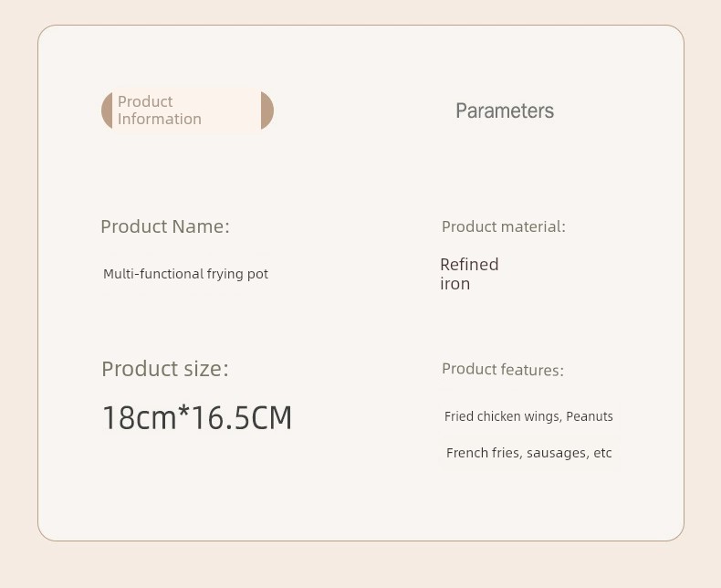The image size is (721, 588).
Task: Click the word Peanuts in features
Action: click(x=590, y=416)
